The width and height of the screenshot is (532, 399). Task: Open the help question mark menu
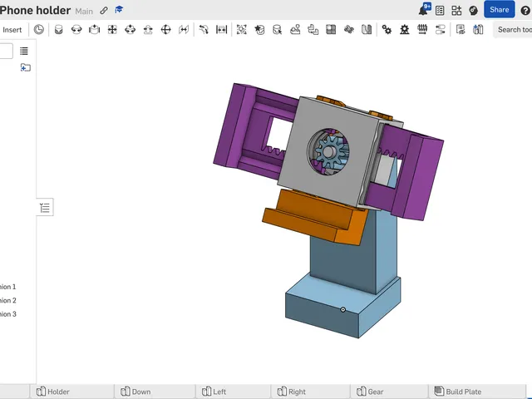525,11
